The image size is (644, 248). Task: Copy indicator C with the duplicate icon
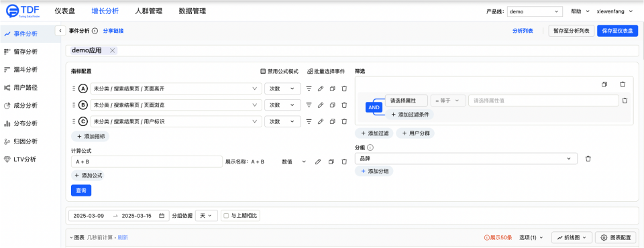point(333,121)
